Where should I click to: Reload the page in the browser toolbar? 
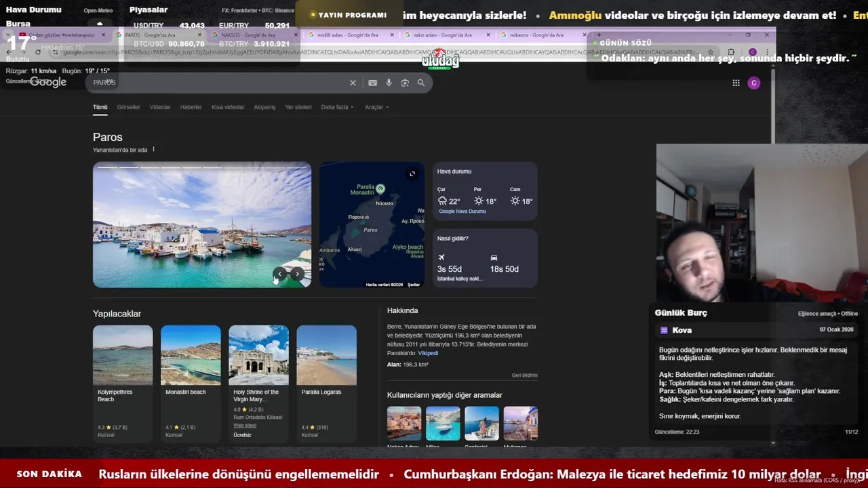(x=38, y=52)
